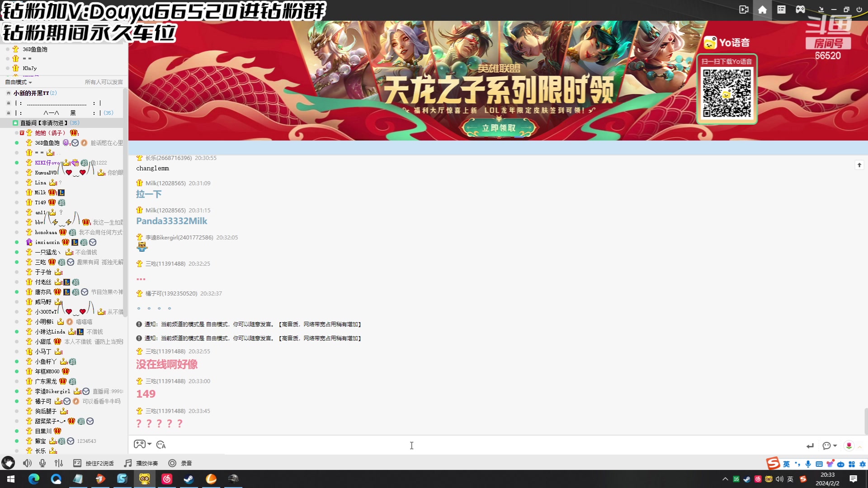
Task: Select user 李逵Bikergirl in channel list
Action: pos(52,391)
